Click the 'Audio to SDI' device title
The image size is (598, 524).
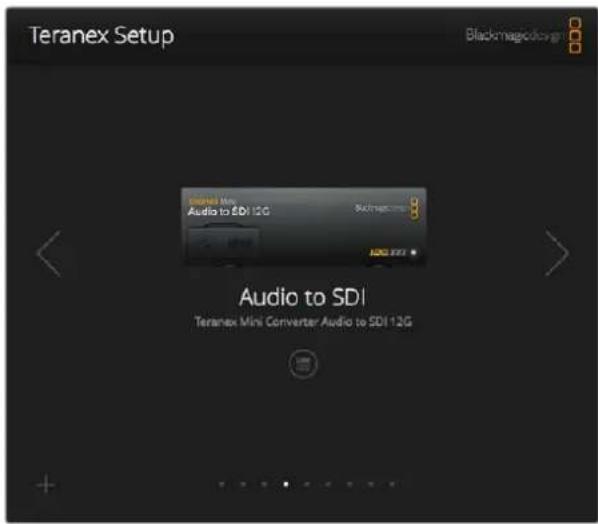302,297
